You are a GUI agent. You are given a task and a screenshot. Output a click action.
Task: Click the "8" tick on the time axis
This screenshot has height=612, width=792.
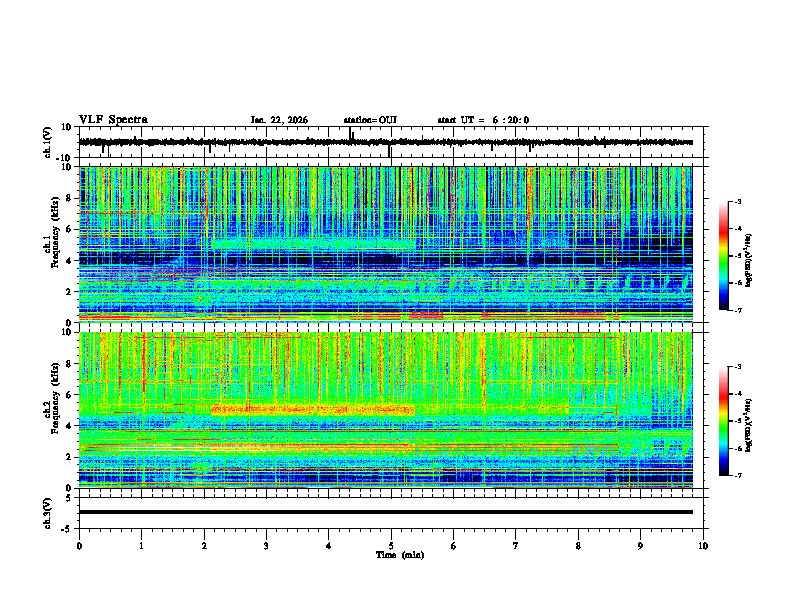578,546
